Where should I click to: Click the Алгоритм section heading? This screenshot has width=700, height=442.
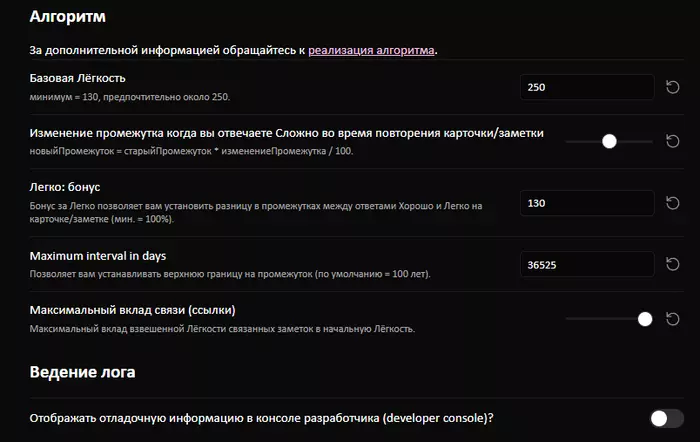click(x=67, y=17)
